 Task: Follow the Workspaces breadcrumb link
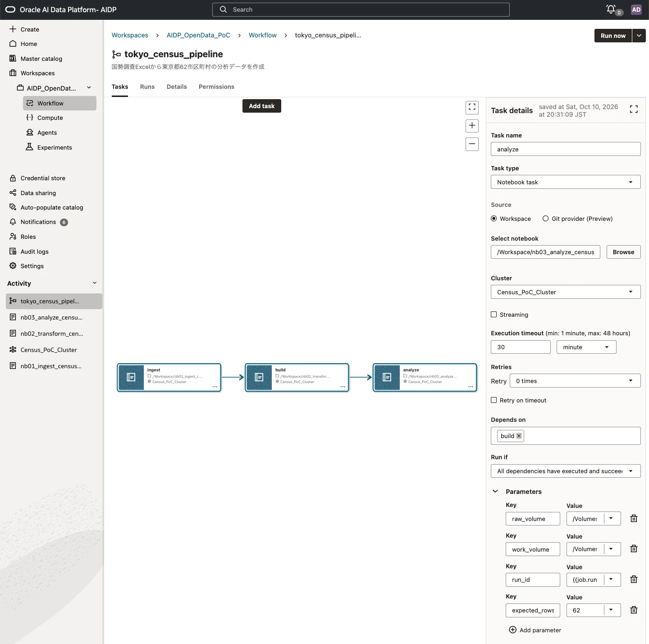click(130, 35)
